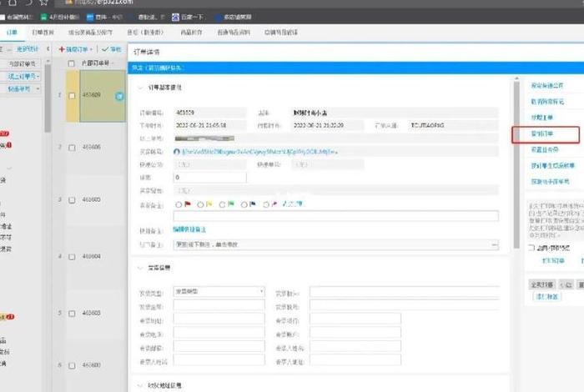Collapse the invoice information section chevron
The width and height of the screenshot is (584, 392).
[x=140, y=268]
